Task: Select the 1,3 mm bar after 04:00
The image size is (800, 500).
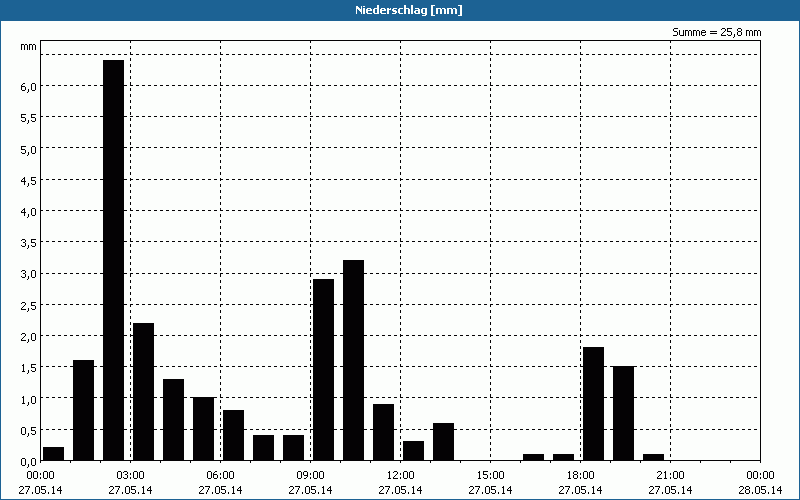Action: pos(173,419)
